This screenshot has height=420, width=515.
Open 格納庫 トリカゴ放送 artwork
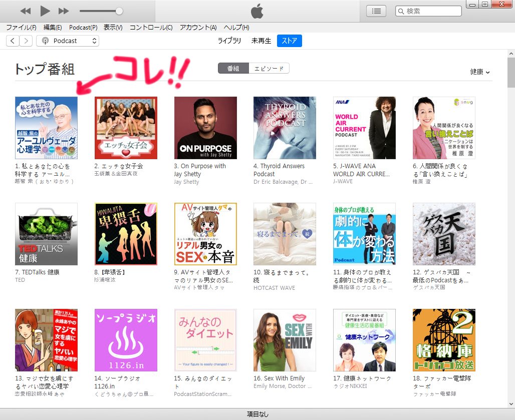tap(444, 340)
